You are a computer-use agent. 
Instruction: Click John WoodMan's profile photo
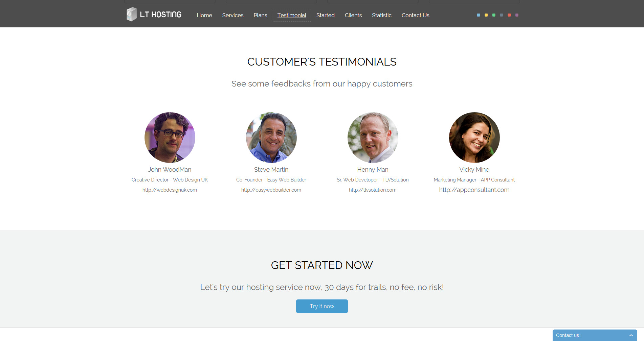click(170, 138)
